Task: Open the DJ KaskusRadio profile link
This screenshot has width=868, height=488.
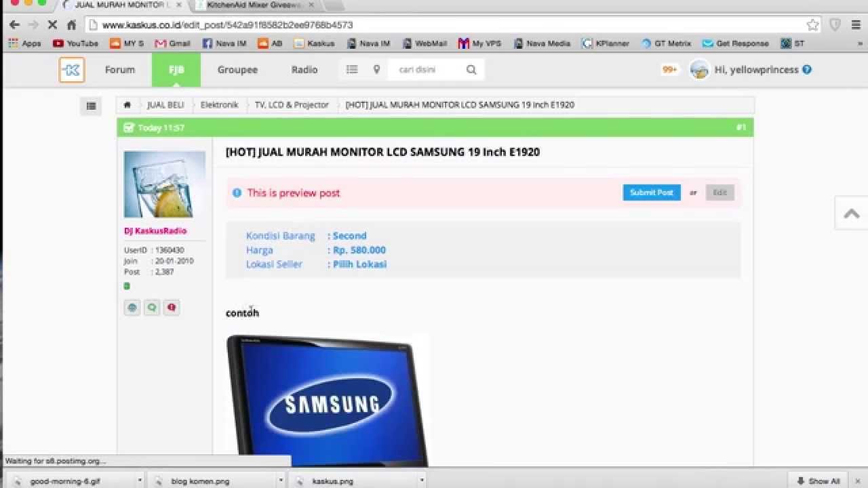Action: coord(155,231)
